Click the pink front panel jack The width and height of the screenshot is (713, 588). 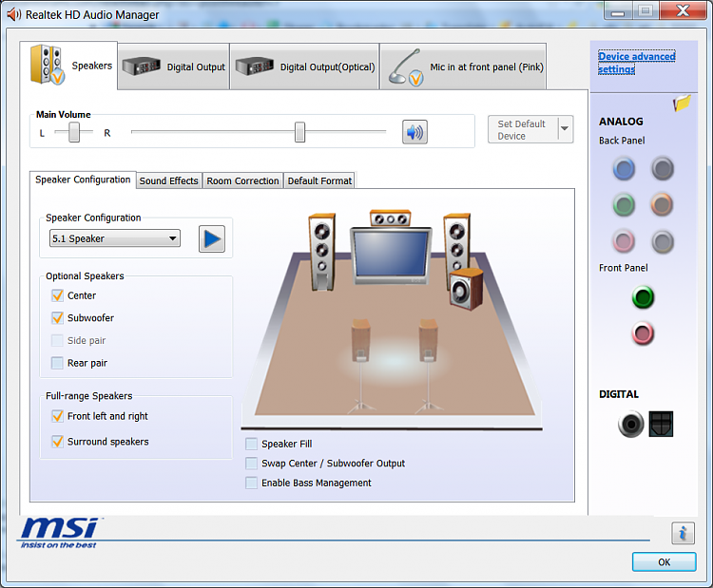(x=643, y=333)
